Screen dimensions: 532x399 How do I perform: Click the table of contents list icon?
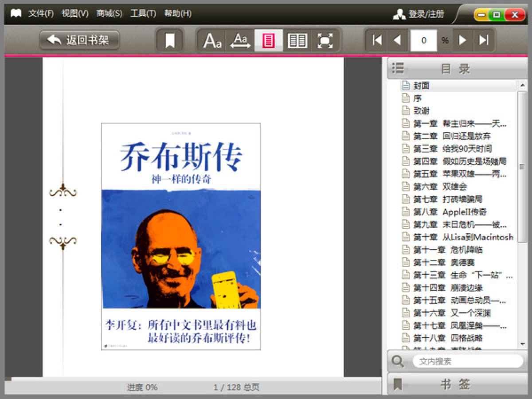click(x=398, y=68)
